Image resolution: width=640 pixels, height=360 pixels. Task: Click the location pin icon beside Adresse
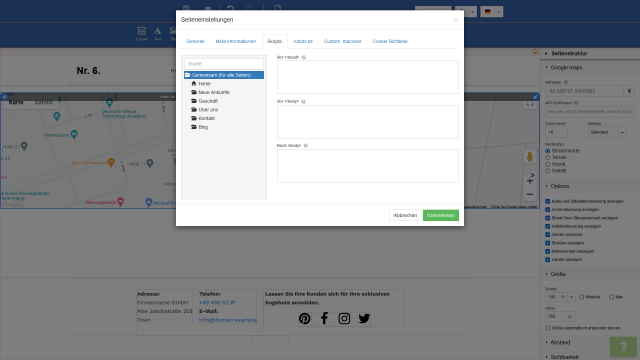point(629,91)
